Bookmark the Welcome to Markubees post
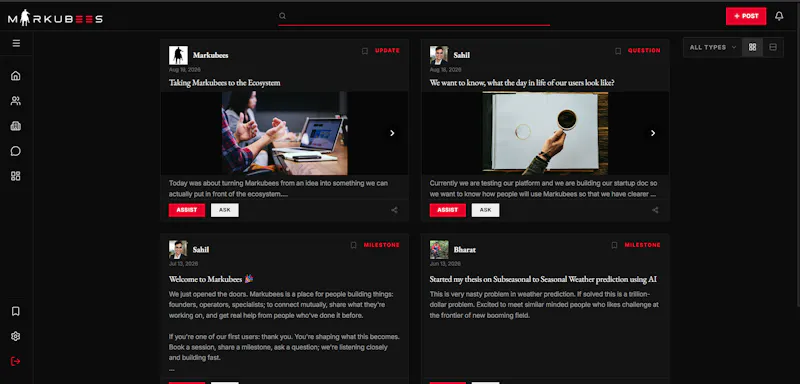The width and height of the screenshot is (800, 384). point(354,245)
